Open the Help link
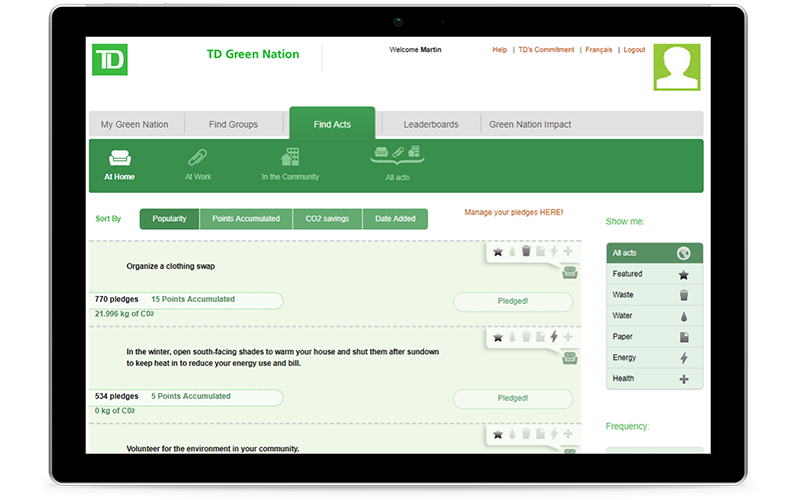Screen dimensions: 800x500 pos(499,49)
